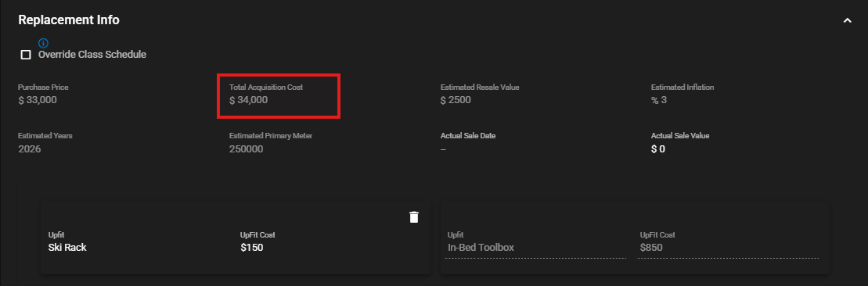This screenshot has height=286, width=868.
Task: Enable the Override Class Schedule checkbox
Action: (26, 55)
